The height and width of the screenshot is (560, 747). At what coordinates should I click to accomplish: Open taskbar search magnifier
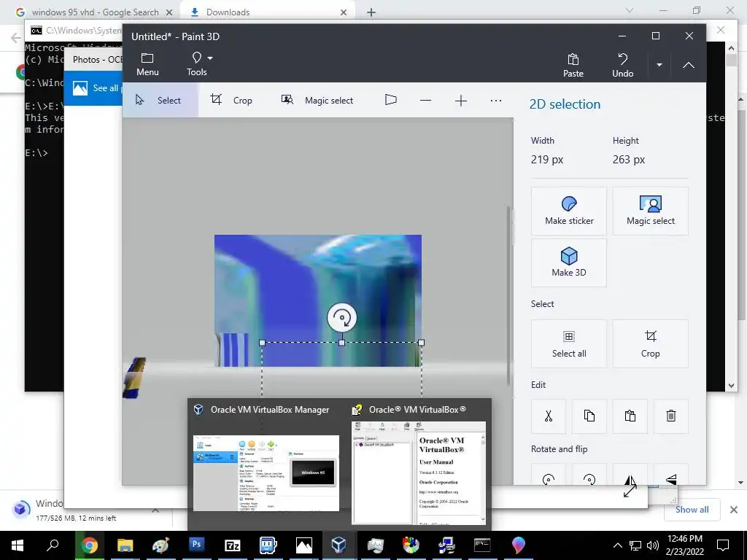pos(53,545)
